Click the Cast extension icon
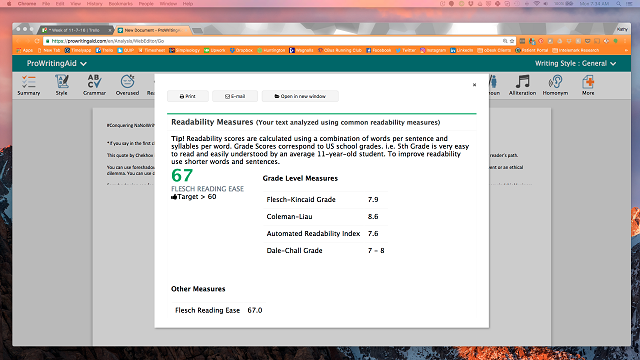Screen dimensions: 640x360 point(597,41)
